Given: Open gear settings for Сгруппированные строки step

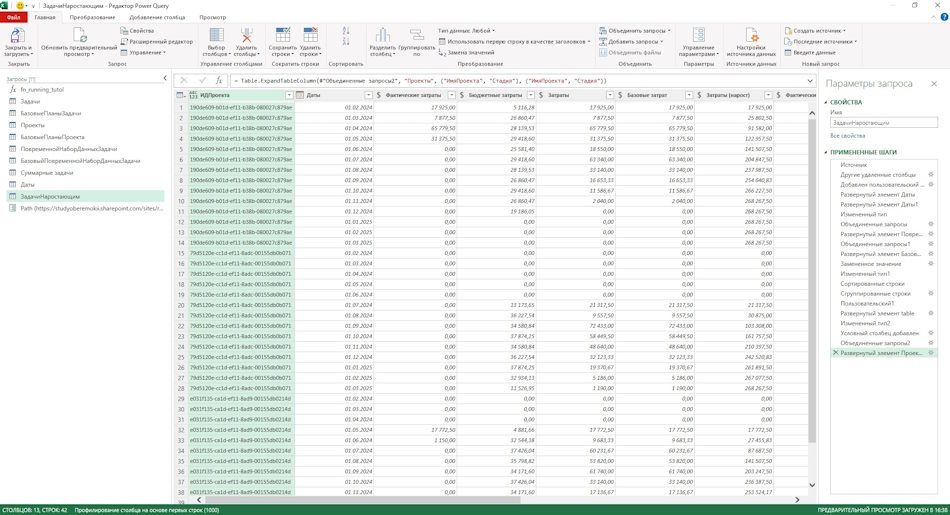Looking at the screenshot, I should (931, 293).
